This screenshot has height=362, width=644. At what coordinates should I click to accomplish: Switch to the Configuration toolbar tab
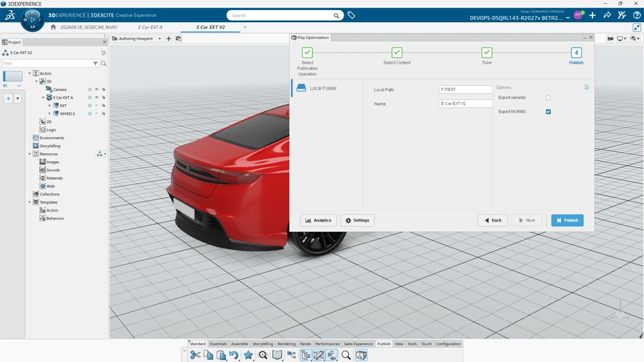[448, 344]
